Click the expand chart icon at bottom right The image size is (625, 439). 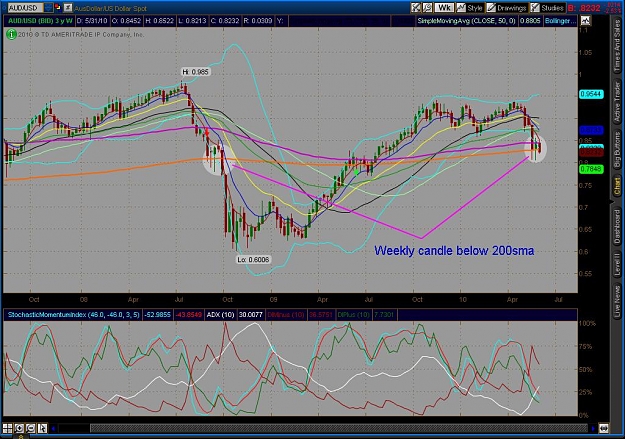[604, 429]
